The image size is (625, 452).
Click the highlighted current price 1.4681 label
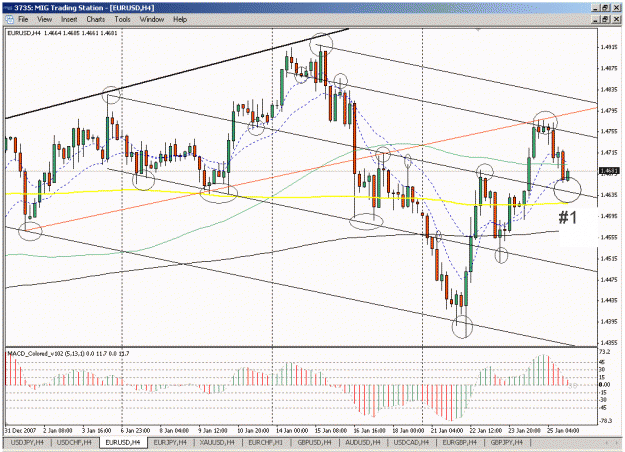pyautogui.click(x=609, y=171)
